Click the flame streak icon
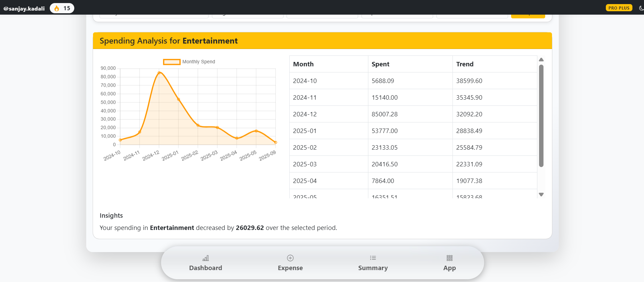This screenshot has height=282, width=644. pos(57,8)
